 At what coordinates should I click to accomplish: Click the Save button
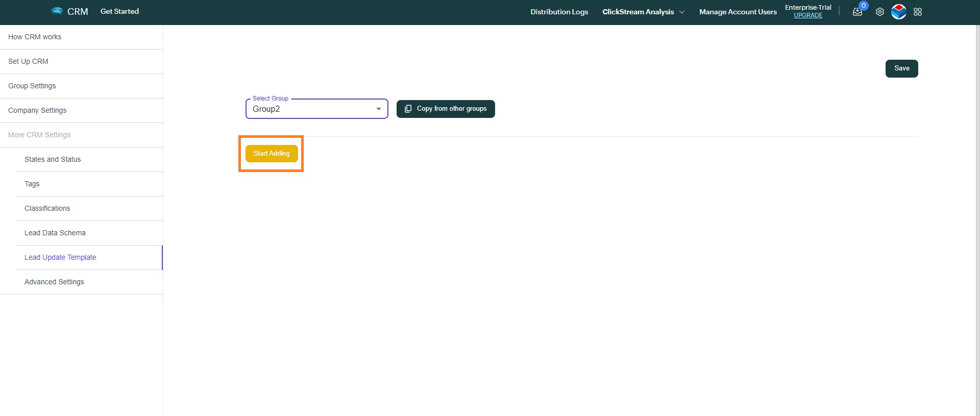[x=901, y=68]
